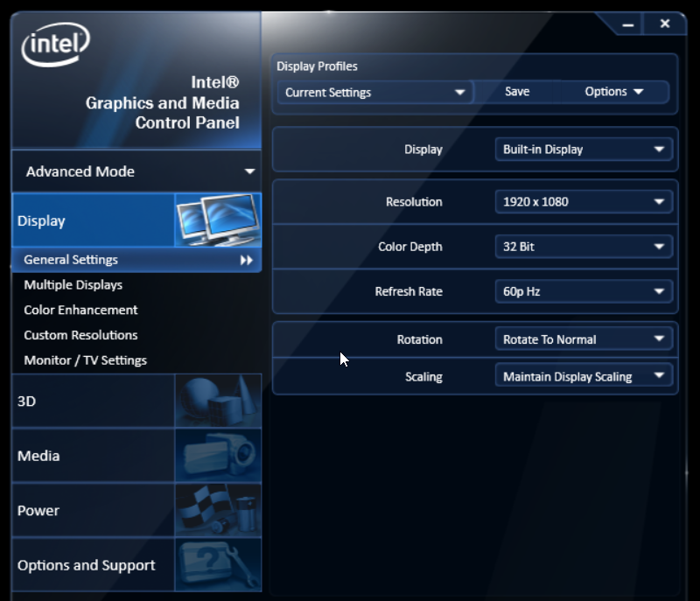Click the 3D shapes icon
This screenshot has width=700, height=601.
218,401
